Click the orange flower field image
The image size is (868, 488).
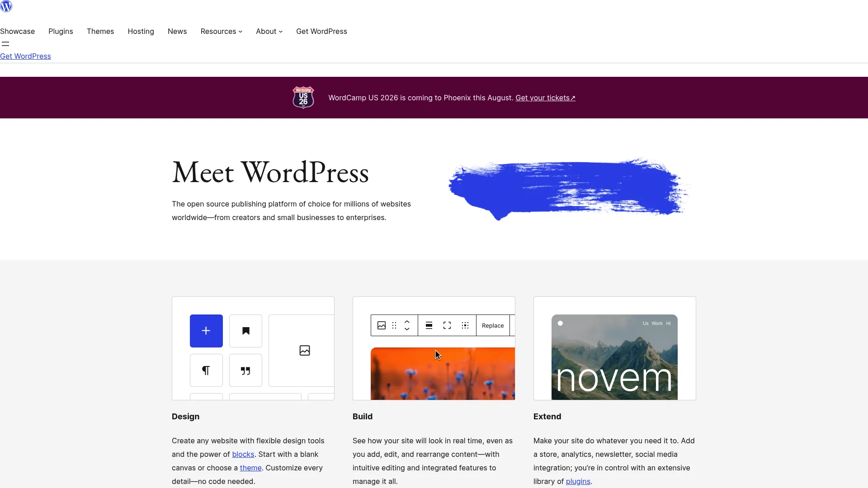443,374
